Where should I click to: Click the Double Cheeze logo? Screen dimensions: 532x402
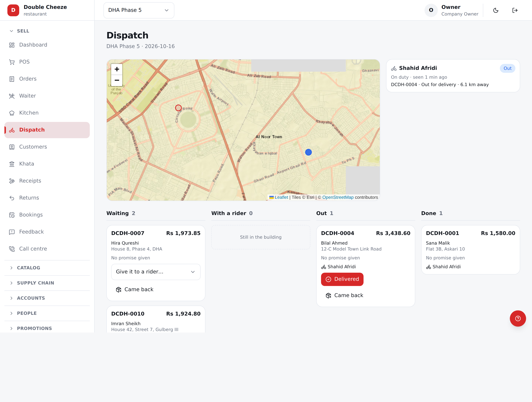[x=13, y=10]
